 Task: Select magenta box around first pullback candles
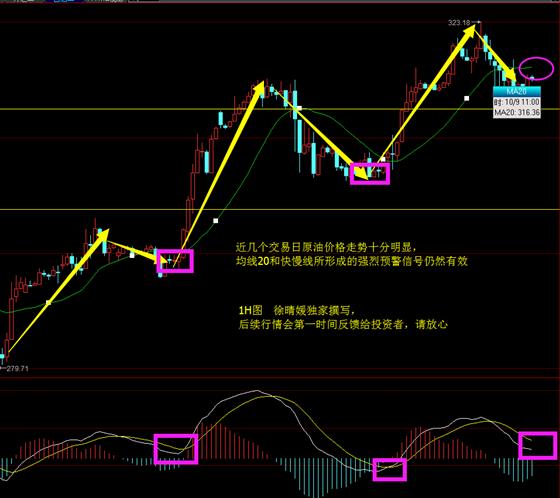(x=175, y=261)
